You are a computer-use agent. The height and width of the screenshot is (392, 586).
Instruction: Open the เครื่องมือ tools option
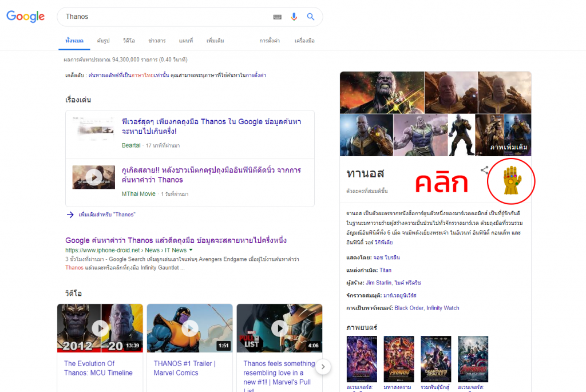(304, 41)
